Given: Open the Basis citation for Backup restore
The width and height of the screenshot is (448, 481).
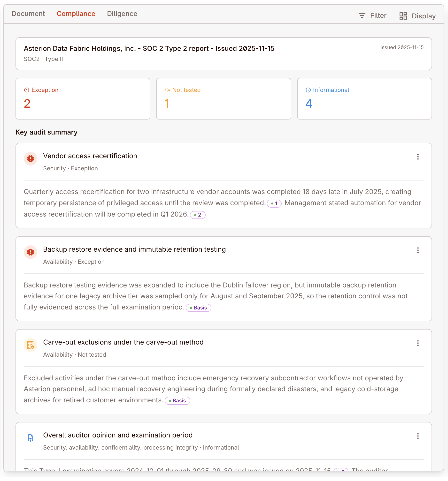Looking at the screenshot, I should click(199, 308).
